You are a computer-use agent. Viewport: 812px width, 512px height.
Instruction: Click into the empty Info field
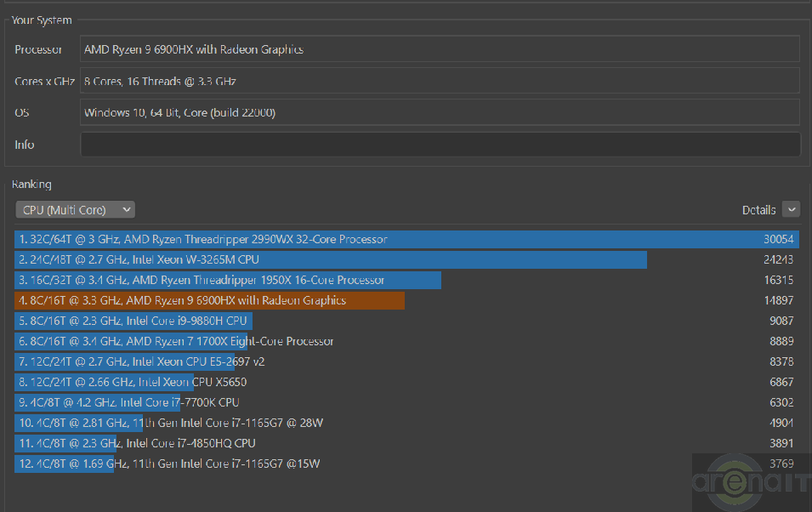[x=440, y=145]
